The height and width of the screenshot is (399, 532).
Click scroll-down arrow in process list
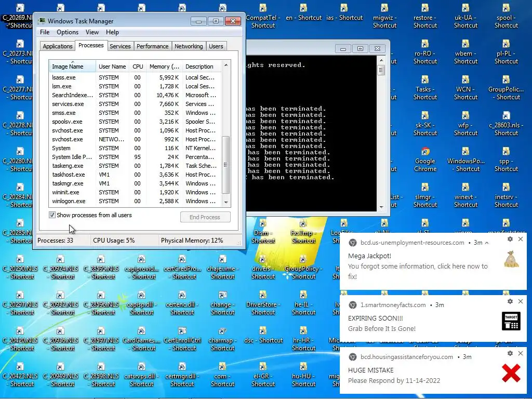pos(225,202)
